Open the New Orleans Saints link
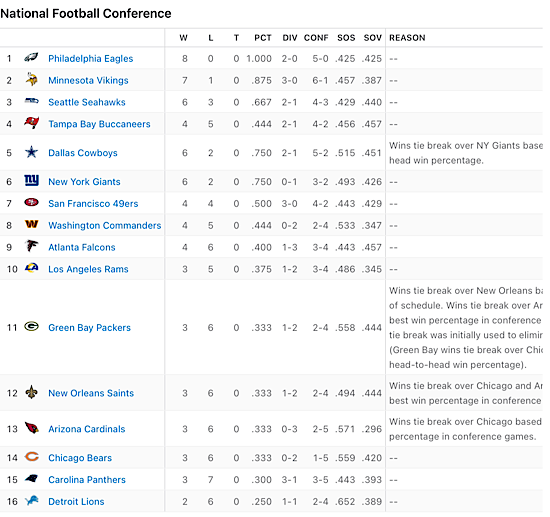Image resolution: width=550 pixels, height=517 pixels. point(91,393)
